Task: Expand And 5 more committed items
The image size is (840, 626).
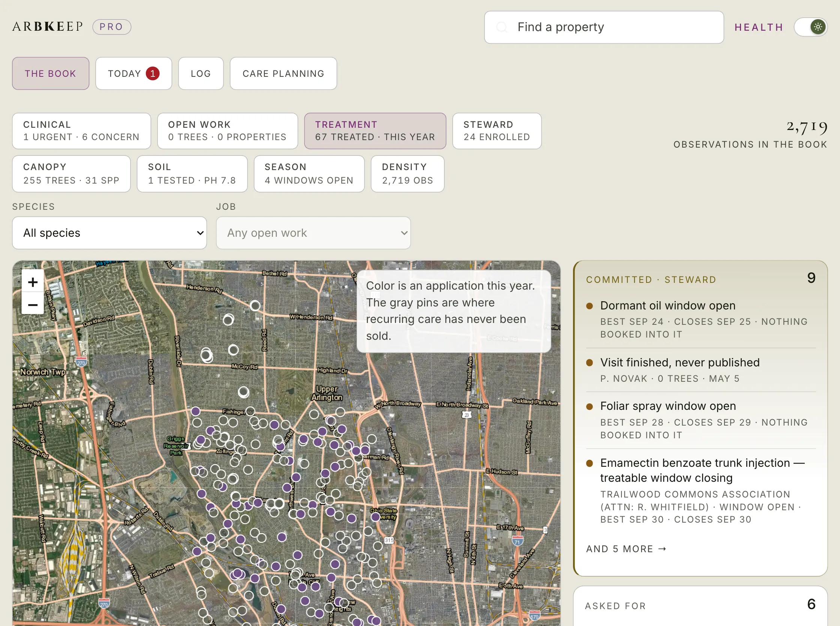Action: [x=626, y=549]
